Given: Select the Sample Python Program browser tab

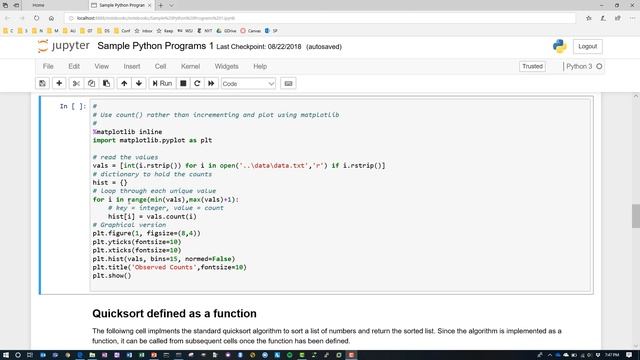Looking at the screenshot, I should click(121, 5).
